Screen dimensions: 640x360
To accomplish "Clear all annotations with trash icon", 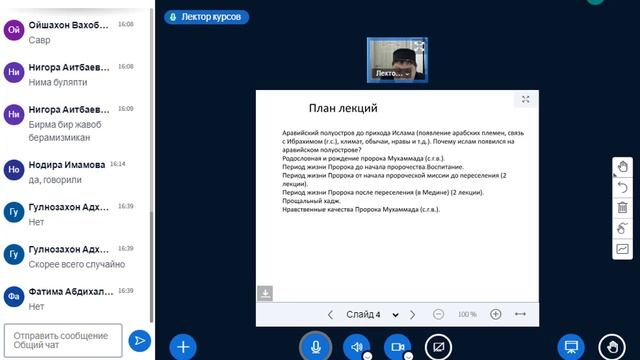I will tap(622, 208).
